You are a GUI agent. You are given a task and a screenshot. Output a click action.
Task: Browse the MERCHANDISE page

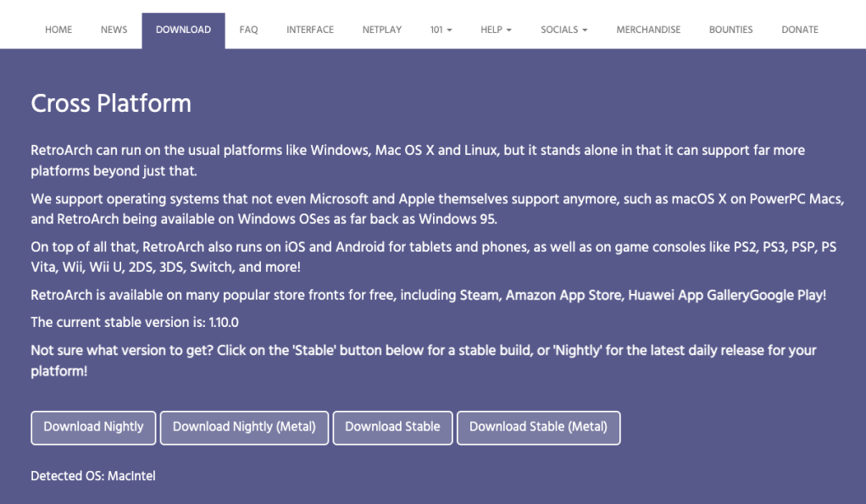[648, 30]
